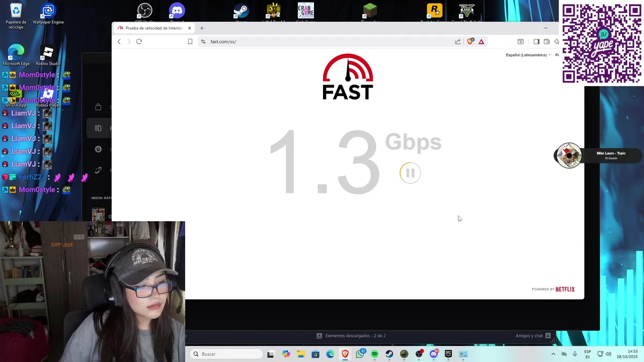This screenshot has height=362, width=644.
Task: Open a new browser tab
Action: point(202,28)
